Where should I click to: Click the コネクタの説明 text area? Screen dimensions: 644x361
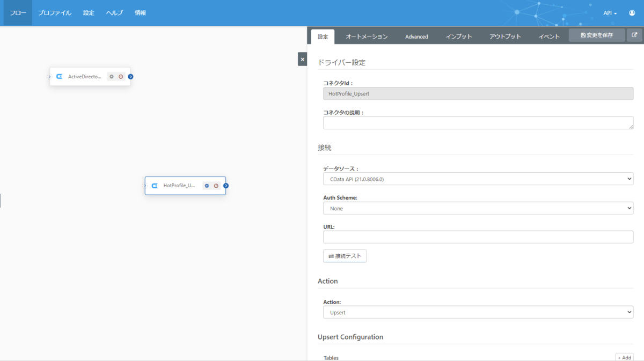coord(478,123)
